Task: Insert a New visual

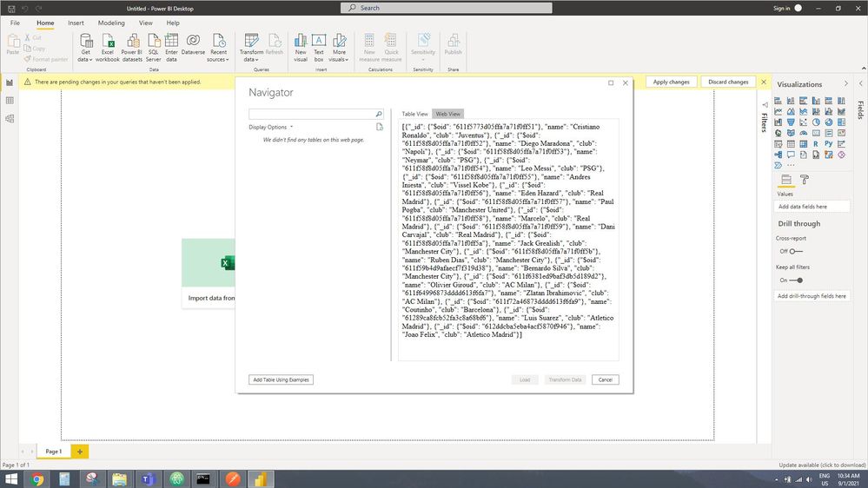Action: [301, 48]
